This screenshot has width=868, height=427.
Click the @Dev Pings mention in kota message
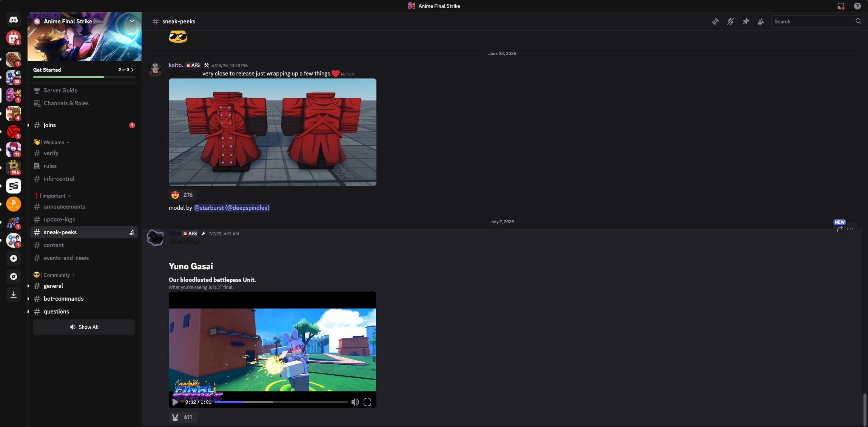[185, 242]
